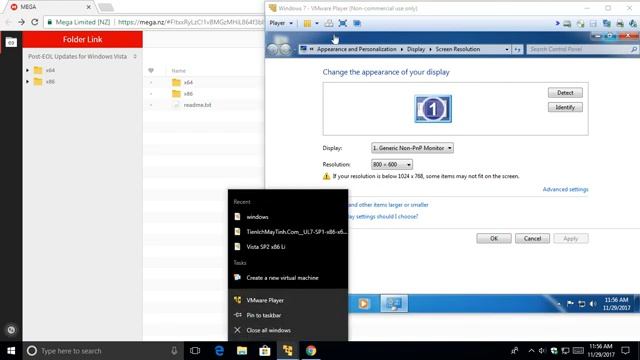Click volume icon in Windows 7 tray
The height and width of the screenshot is (360, 640).
[593, 304]
